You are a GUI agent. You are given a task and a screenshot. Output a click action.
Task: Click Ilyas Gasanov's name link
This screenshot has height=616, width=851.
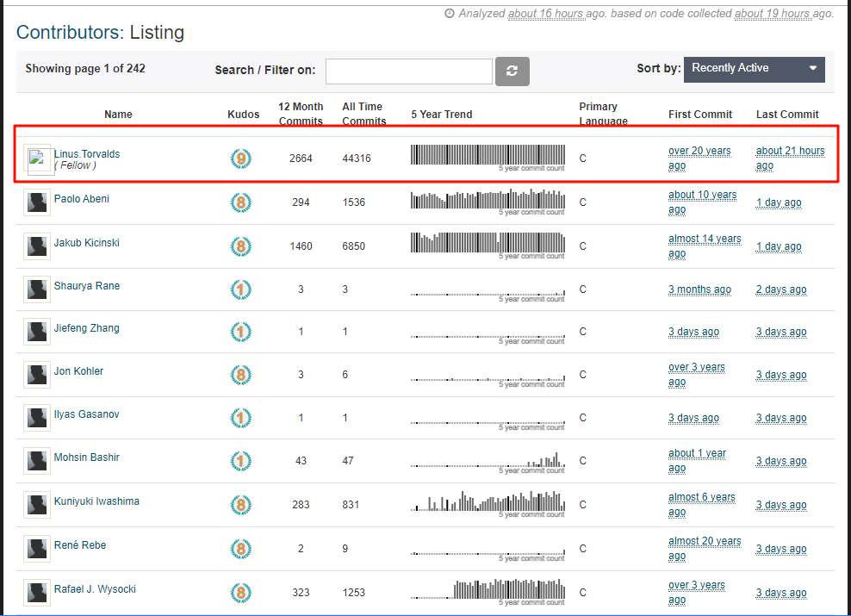(87, 414)
